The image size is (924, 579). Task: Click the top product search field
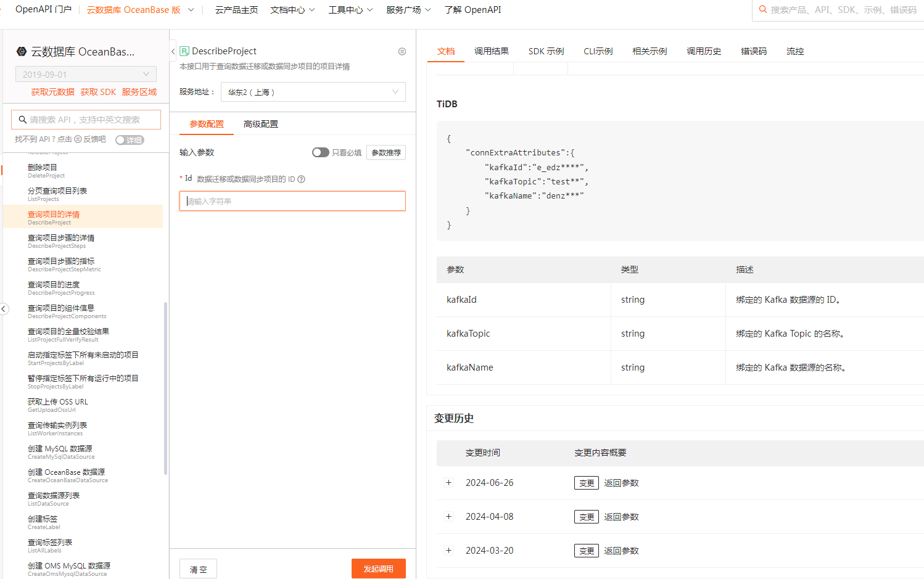[x=838, y=10]
